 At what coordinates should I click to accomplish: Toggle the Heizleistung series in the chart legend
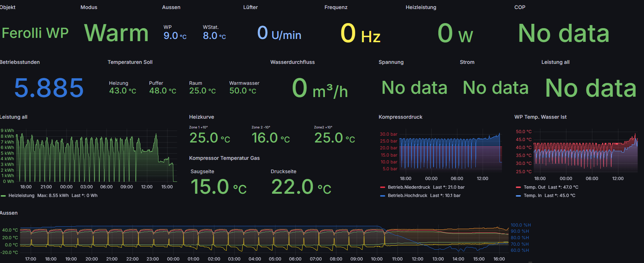coord(21,196)
